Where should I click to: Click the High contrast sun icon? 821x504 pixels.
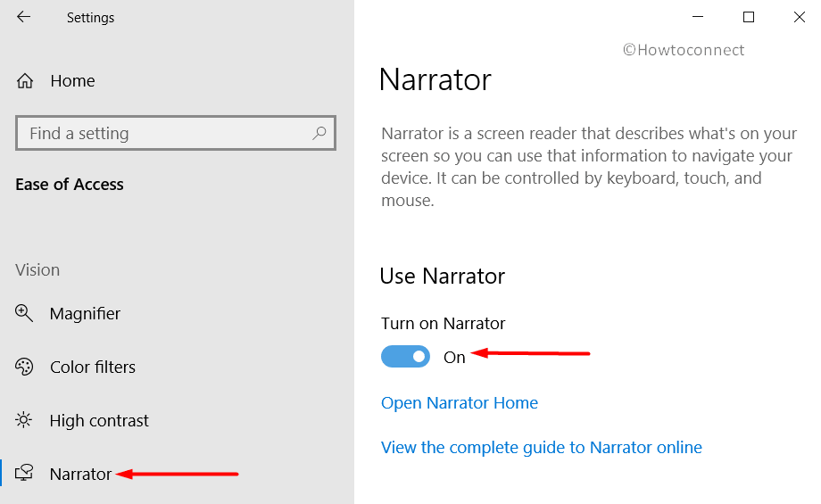23,420
